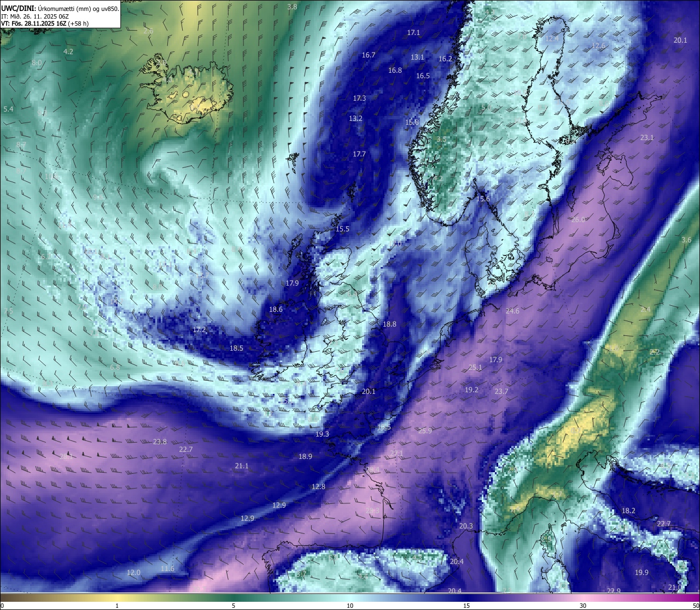Click the '16.8' value in the Norwegian Sea
Image resolution: width=700 pixels, height=610 pixels.
pos(395,70)
